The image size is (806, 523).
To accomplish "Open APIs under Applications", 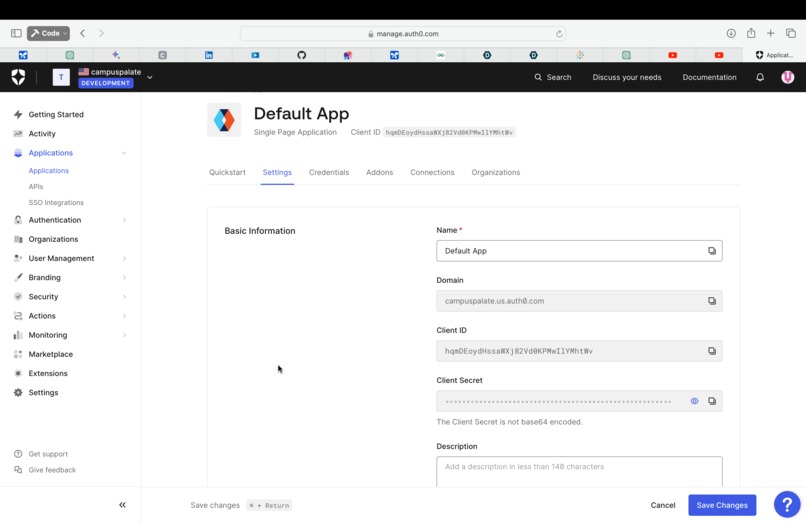I will tap(36, 187).
